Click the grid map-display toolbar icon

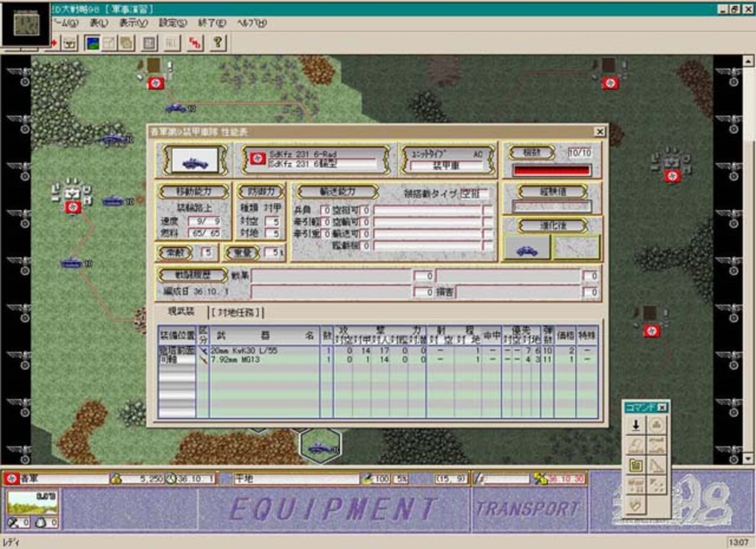pos(150,44)
